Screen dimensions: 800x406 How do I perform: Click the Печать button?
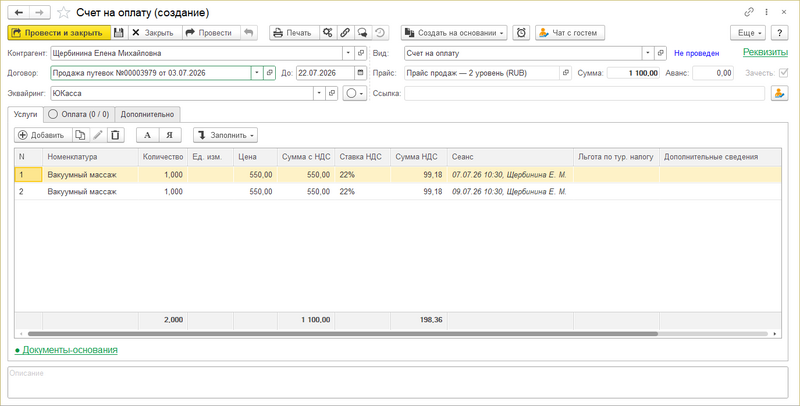tap(294, 33)
